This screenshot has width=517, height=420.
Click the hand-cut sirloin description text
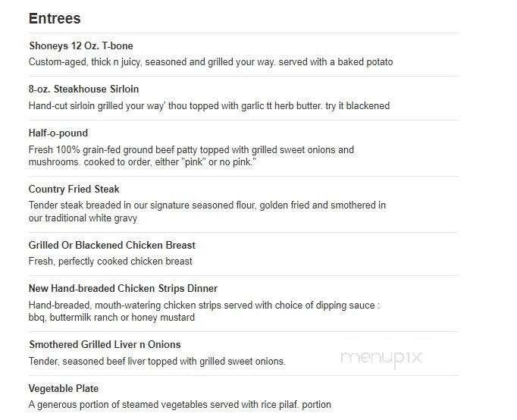click(209, 106)
